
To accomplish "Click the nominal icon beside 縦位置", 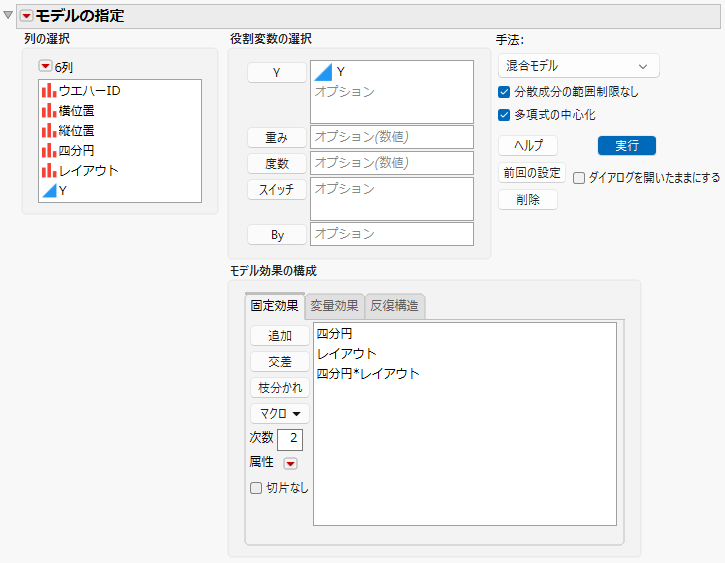I will tap(49, 130).
